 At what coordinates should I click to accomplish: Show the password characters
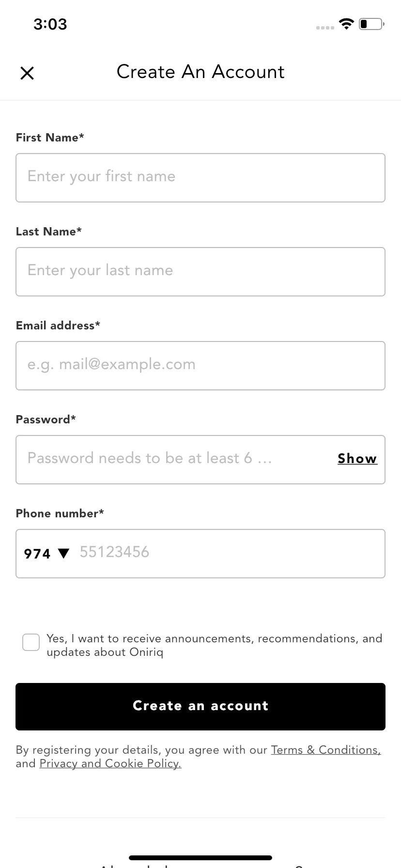point(357,459)
